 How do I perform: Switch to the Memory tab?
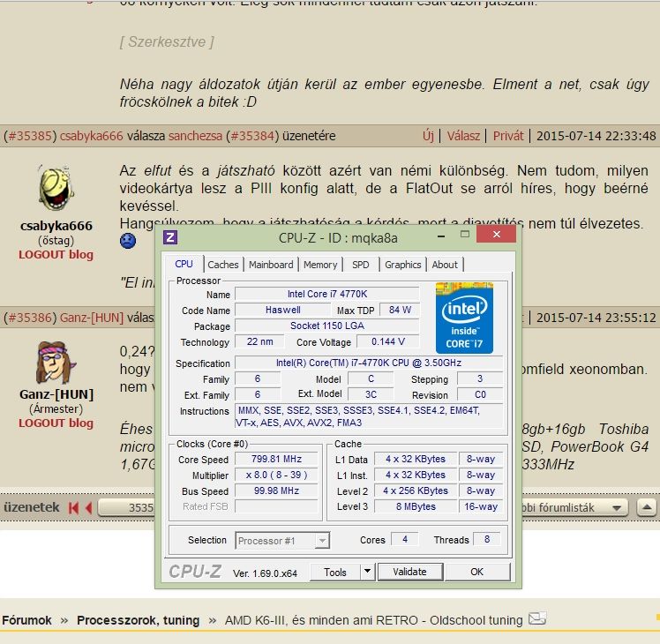(320, 265)
